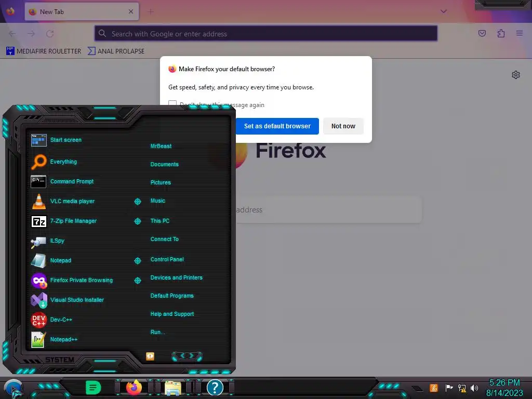The height and width of the screenshot is (399, 532).
Task: Open 7-Zip File Manager icon
Action: click(x=38, y=221)
